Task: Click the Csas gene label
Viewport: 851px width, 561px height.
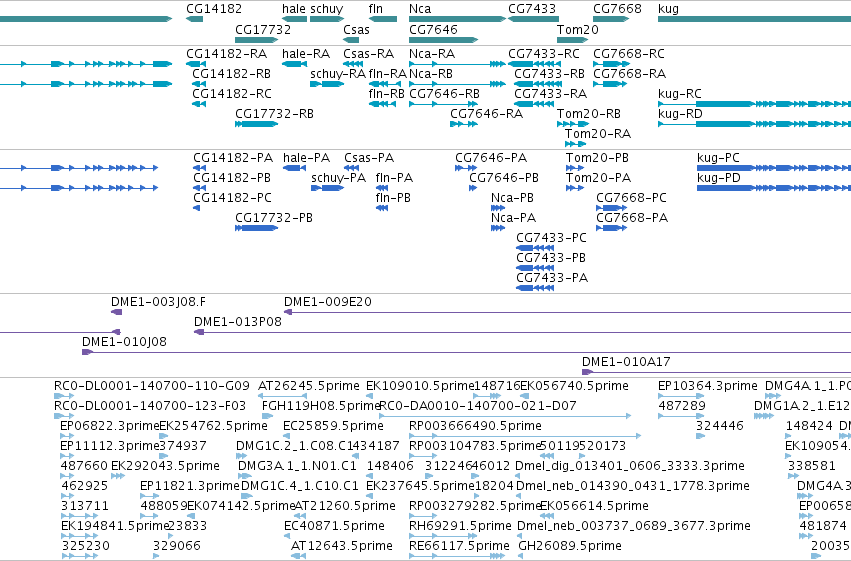Action: 356,30
